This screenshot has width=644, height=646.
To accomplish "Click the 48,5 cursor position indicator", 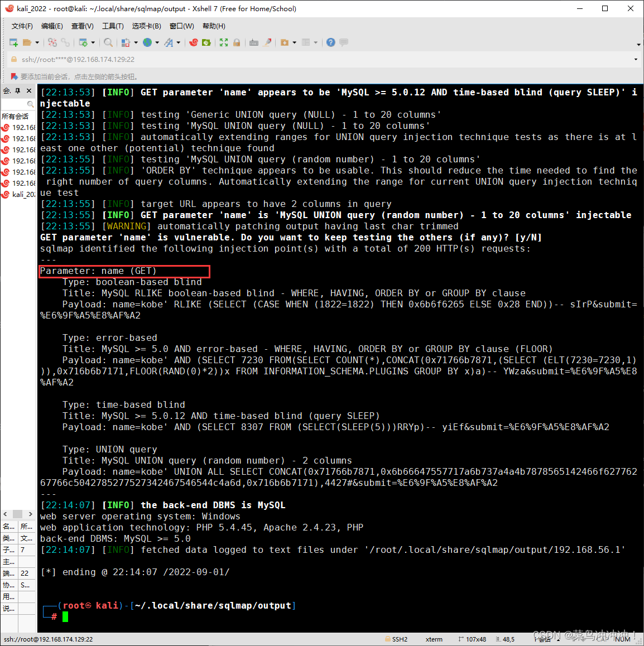I will (x=505, y=639).
